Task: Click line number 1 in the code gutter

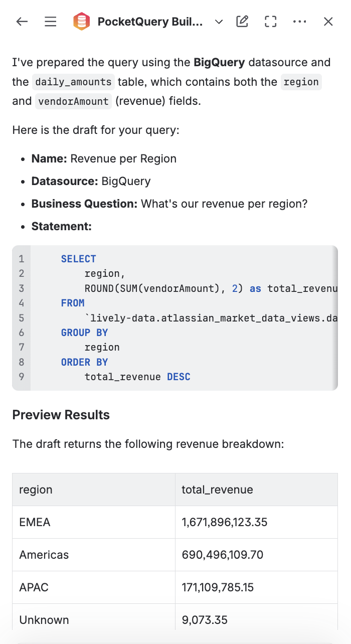Action: pyautogui.click(x=21, y=259)
